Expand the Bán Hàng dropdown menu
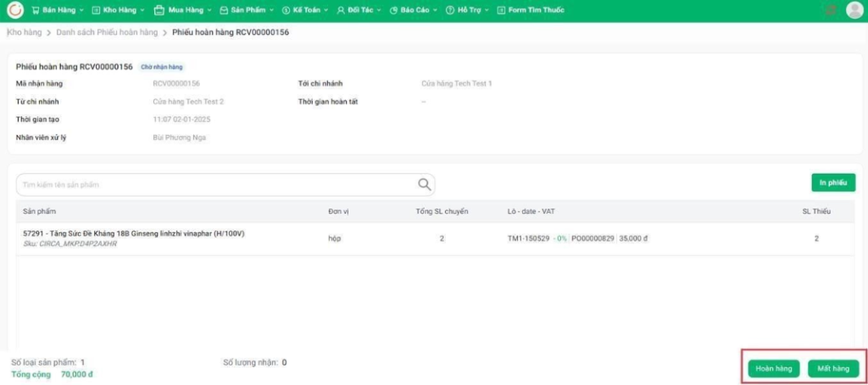 (x=59, y=10)
